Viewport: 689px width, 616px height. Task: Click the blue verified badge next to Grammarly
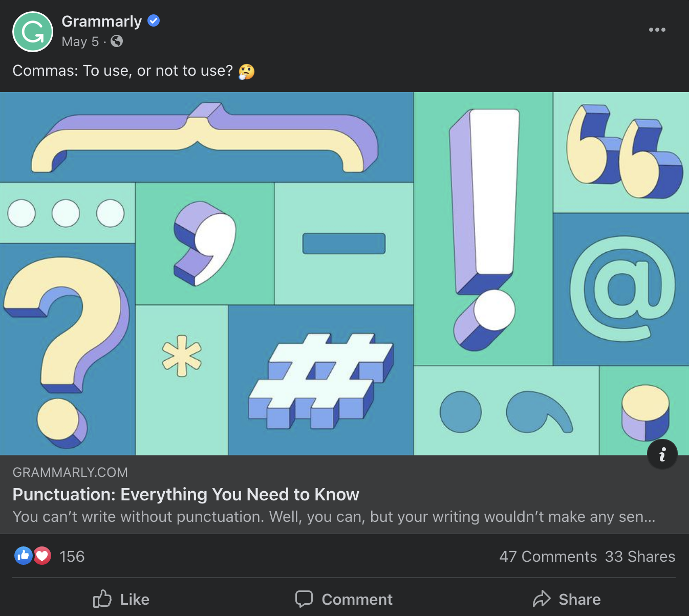coord(154,21)
